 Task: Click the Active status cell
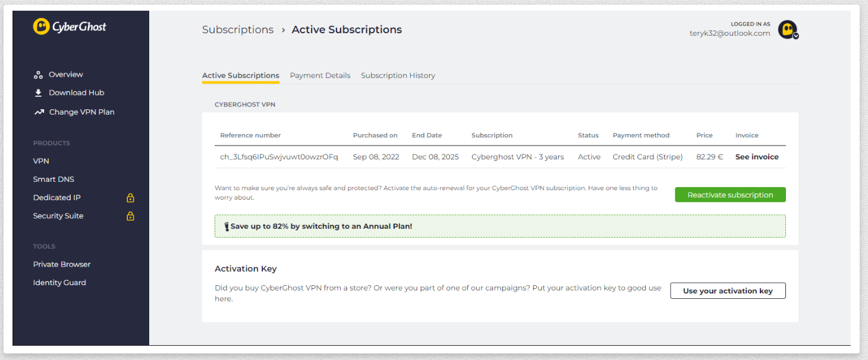[589, 157]
